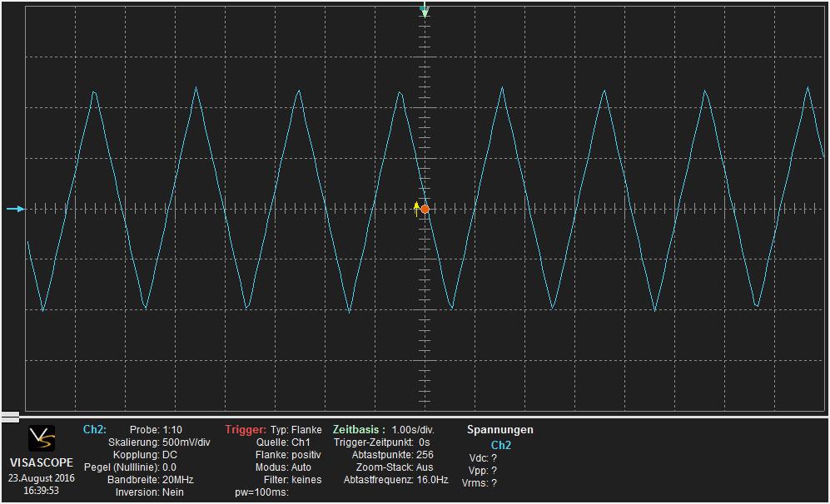Click the Pegel (Nulllinie): 0.0 value
The height and width of the screenshot is (504, 830).
[130, 467]
